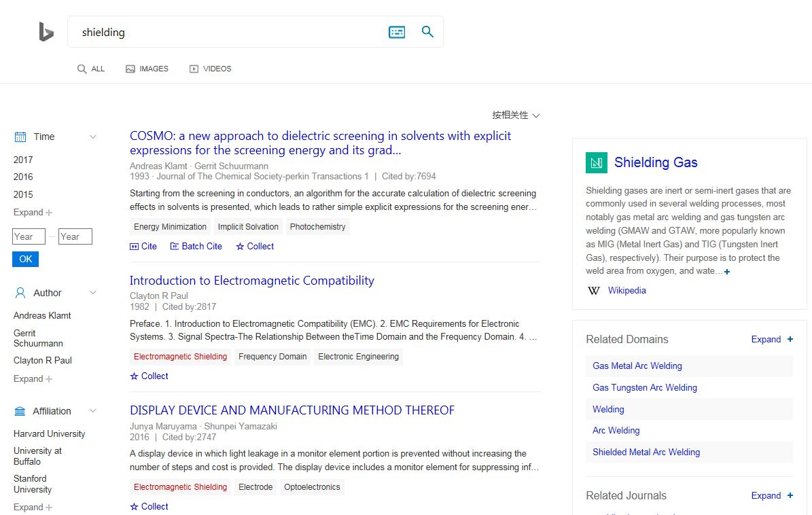Open the Wikipedia source link icon

(x=594, y=291)
